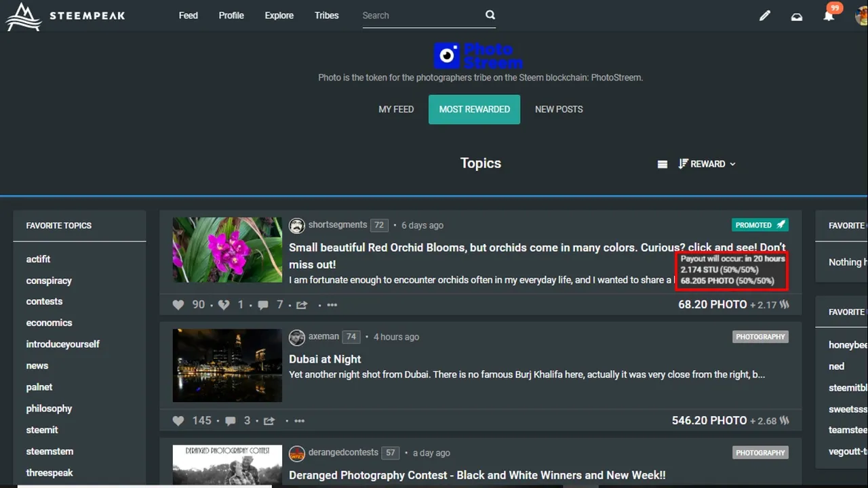Open Deranged Photography Contest post title

click(477, 476)
